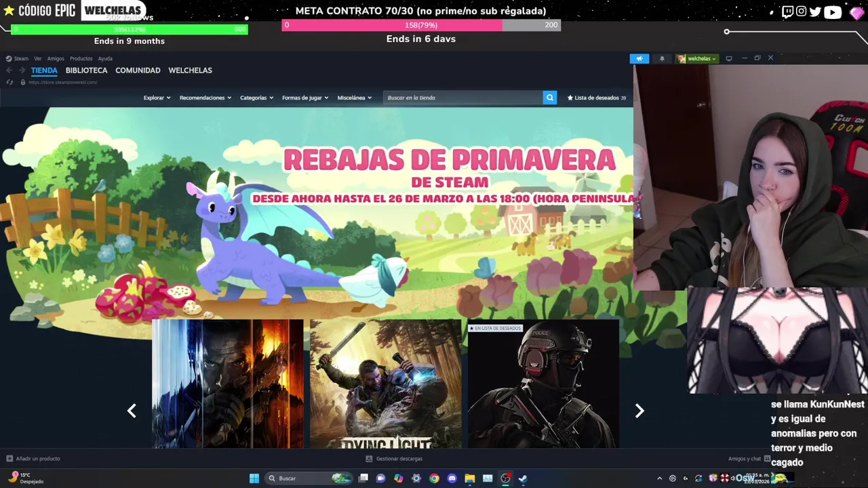Go forward with the Steam forward arrow
The height and width of the screenshot is (488, 868).
tap(22, 70)
